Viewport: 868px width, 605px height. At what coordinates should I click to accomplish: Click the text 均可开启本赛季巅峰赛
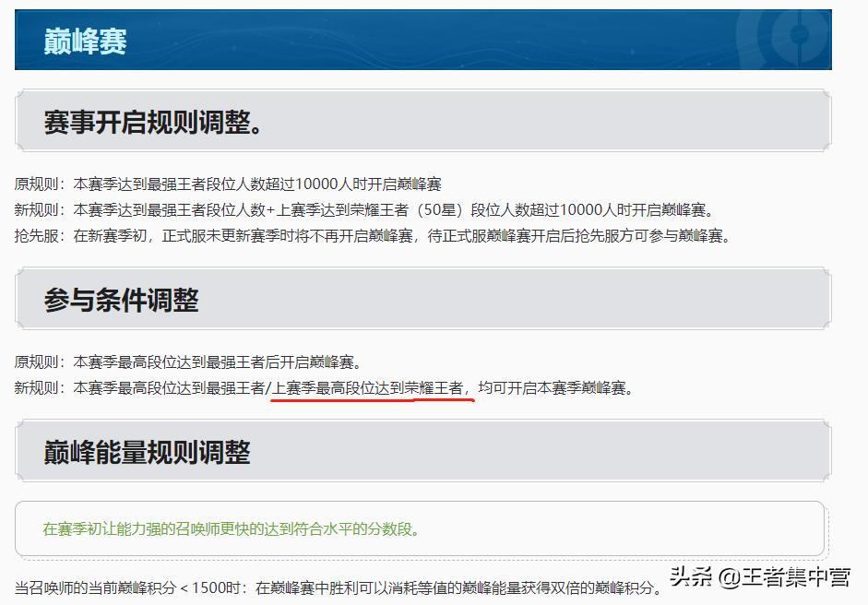[x=555, y=388]
